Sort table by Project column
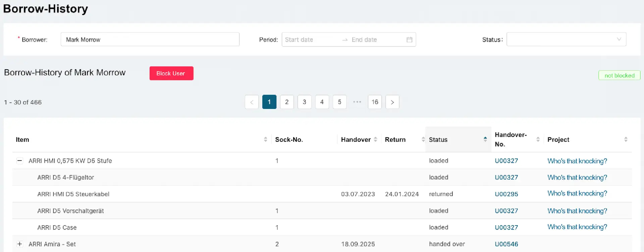The width and height of the screenshot is (644, 252). point(626,139)
